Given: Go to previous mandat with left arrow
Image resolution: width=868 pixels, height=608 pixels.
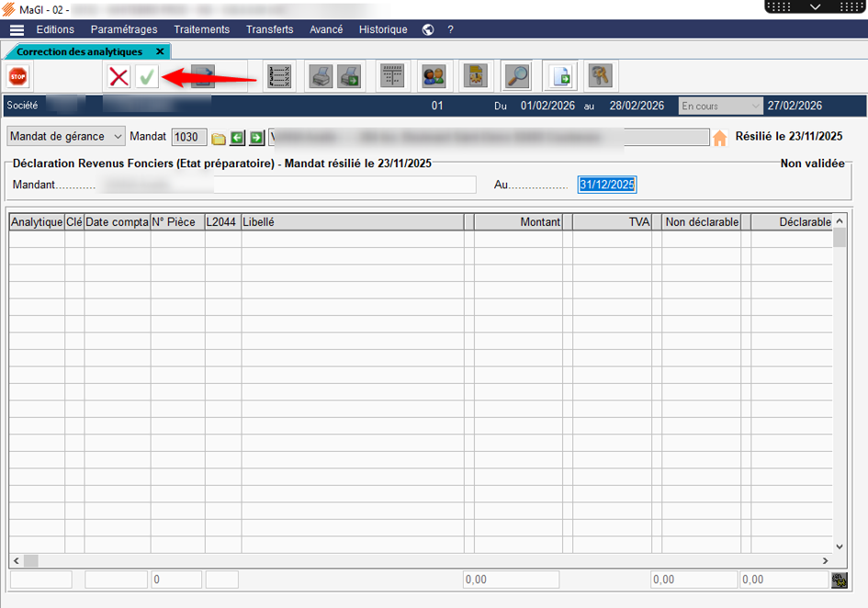Looking at the screenshot, I should 237,138.
